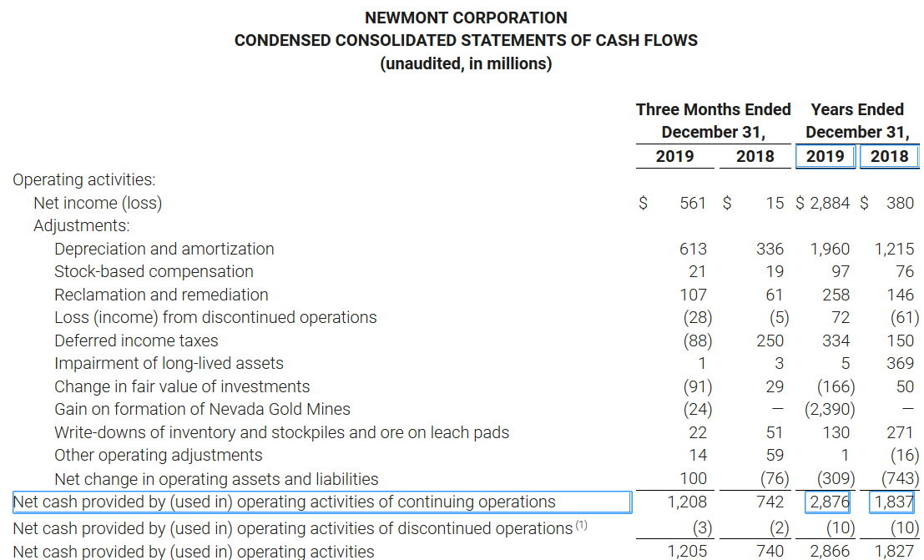Select the "(unaudited, in millions)" subtitle
Screen dimensions: 924x560
click(466, 63)
